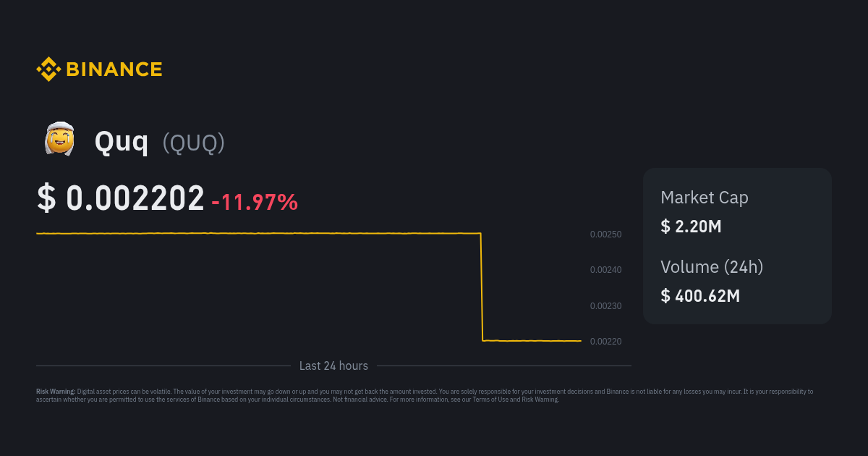Viewport: 868px width, 456px height.
Task: Click the (QUQ) ticker symbol
Action: [193, 143]
